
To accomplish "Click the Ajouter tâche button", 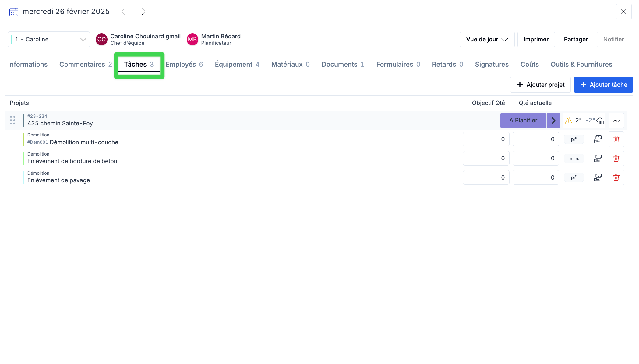I will click(x=603, y=85).
